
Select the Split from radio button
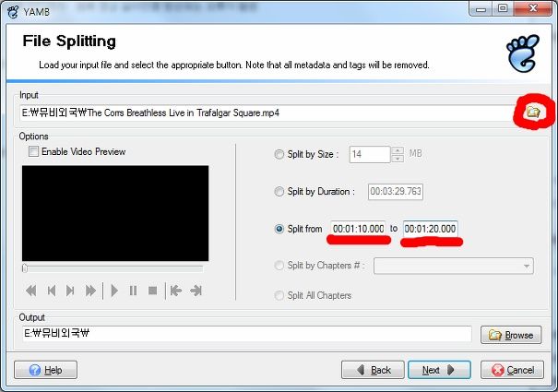click(279, 229)
